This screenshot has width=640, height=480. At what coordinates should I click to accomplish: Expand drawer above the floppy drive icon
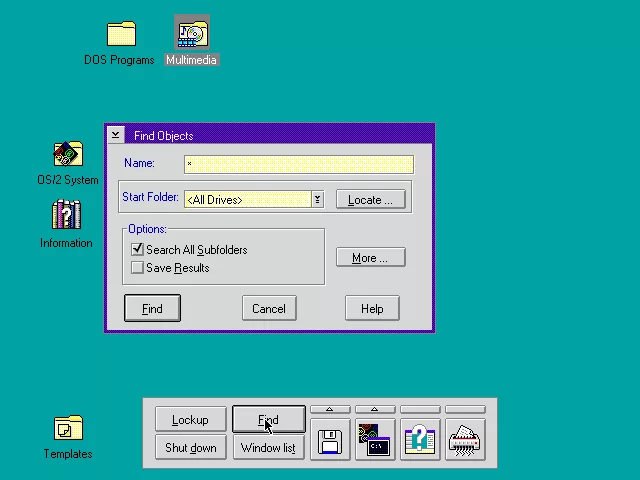point(329,409)
